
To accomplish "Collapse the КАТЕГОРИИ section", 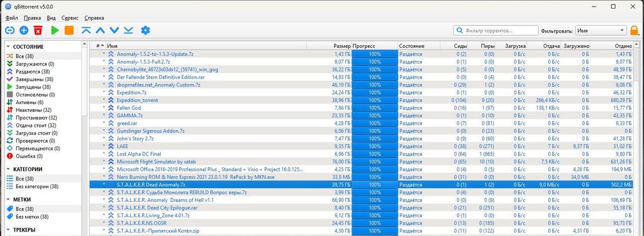I will pos(9,169).
